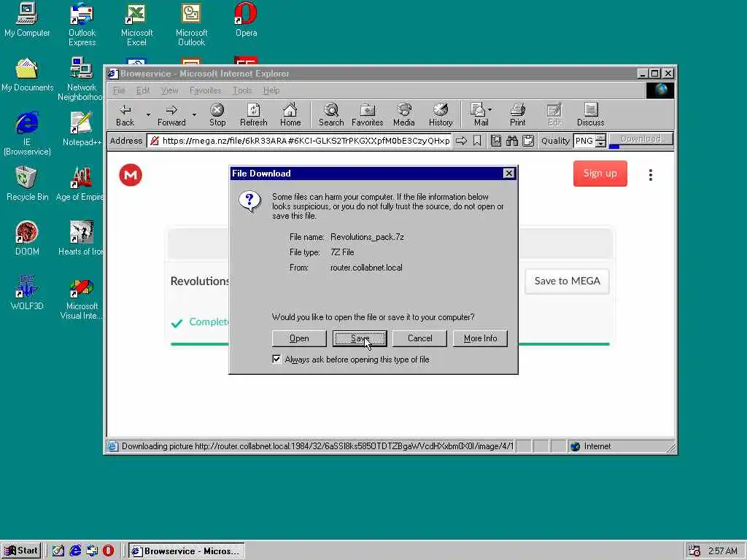Open the Media toolbar button
The height and width of the screenshot is (560, 747).
point(404,115)
